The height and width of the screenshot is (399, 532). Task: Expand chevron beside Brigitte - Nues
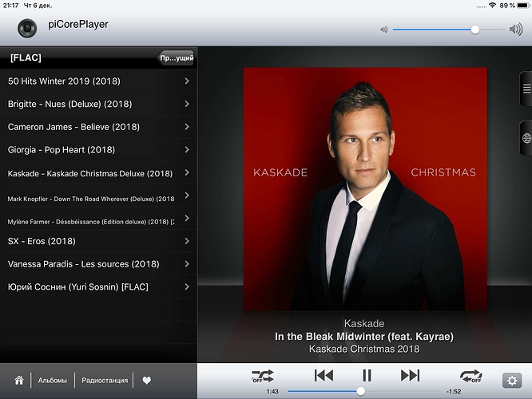pyautogui.click(x=187, y=104)
